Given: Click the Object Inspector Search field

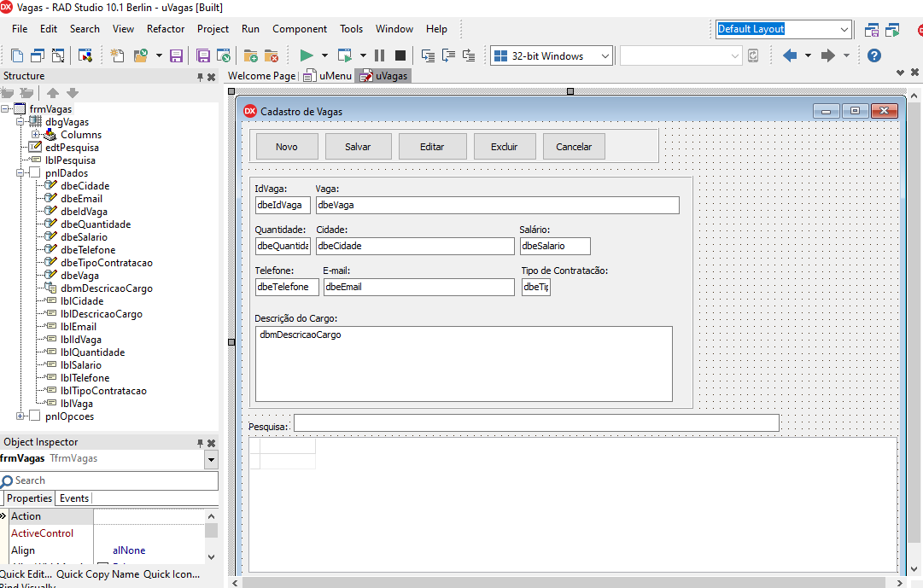Looking at the screenshot, I should 111,480.
